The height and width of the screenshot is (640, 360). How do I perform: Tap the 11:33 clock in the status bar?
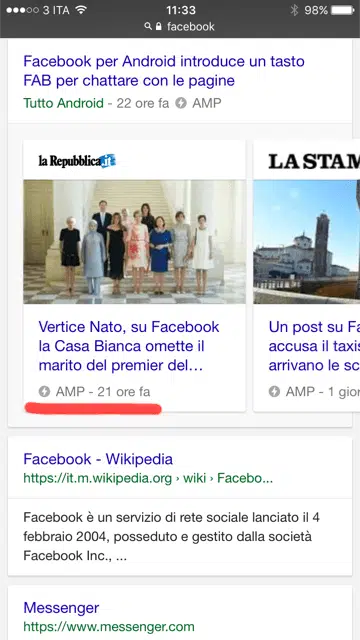click(181, 10)
